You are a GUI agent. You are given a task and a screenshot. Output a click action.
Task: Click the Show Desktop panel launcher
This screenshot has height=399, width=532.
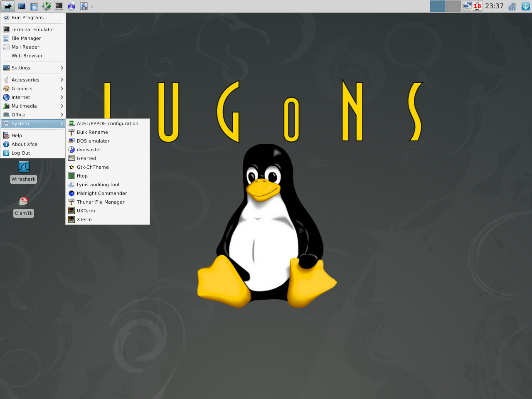[22, 6]
